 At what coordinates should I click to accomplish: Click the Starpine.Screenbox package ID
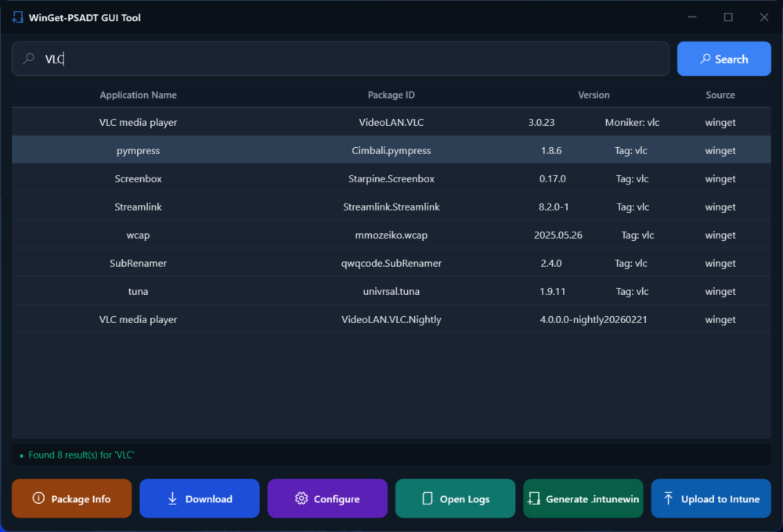[391, 178]
